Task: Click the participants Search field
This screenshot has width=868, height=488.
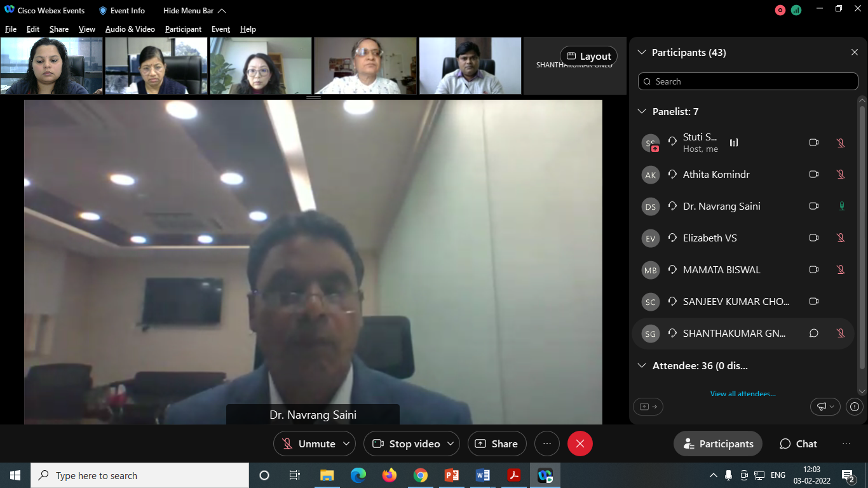Action: pyautogui.click(x=748, y=81)
